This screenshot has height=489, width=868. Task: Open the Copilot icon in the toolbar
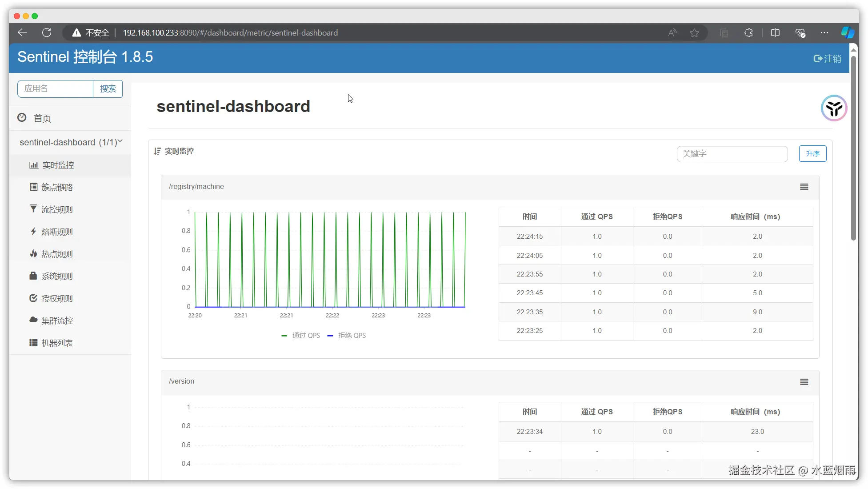(847, 32)
